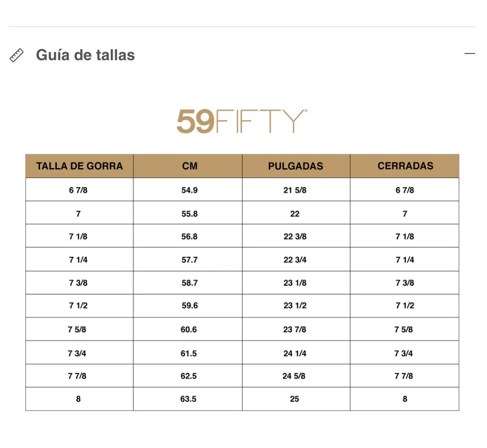The width and height of the screenshot is (487, 448).
Task: Select the 25 pulgadas cell
Action: click(295, 399)
